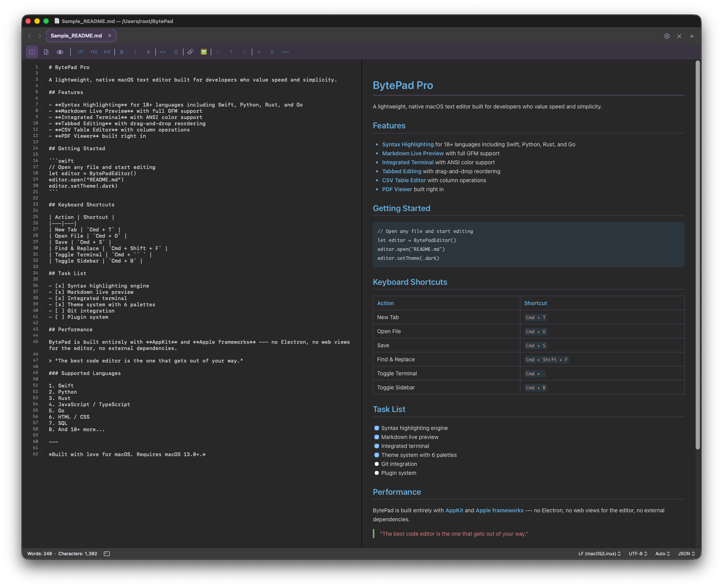
Task: Open preview-only mode via the eye icon
Action: pyautogui.click(x=60, y=52)
